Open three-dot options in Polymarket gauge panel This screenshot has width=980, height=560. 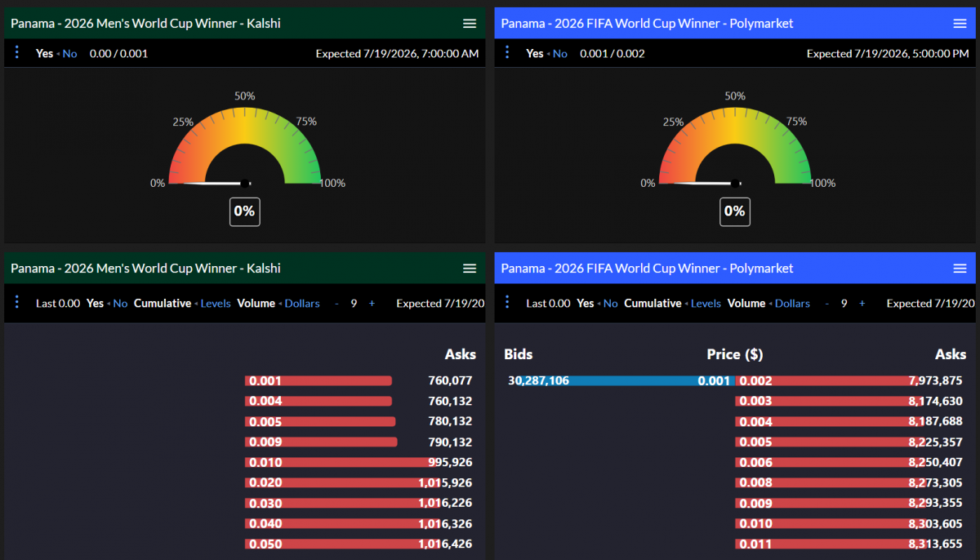[507, 53]
